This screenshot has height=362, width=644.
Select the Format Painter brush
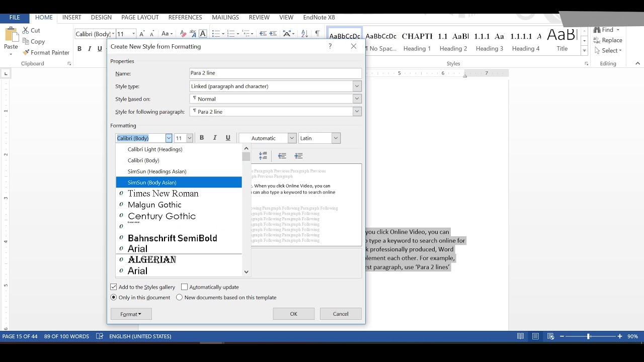tap(26, 52)
